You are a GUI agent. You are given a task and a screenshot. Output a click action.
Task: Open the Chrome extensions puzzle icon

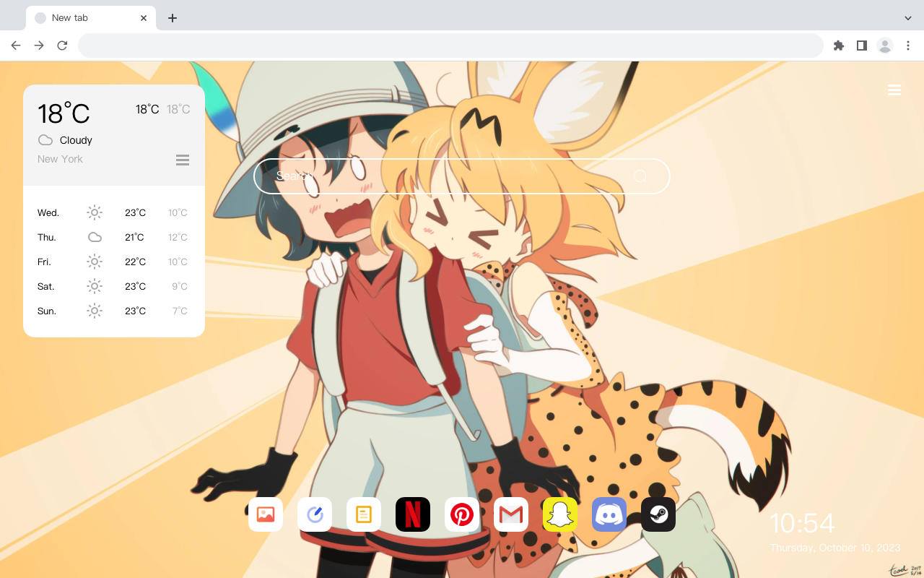click(839, 46)
